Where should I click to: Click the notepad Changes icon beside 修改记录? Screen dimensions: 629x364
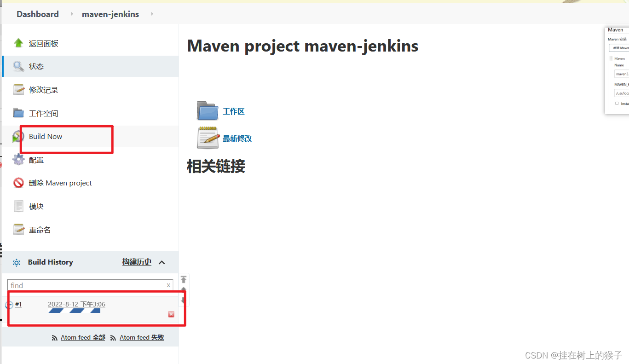point(18,90)
